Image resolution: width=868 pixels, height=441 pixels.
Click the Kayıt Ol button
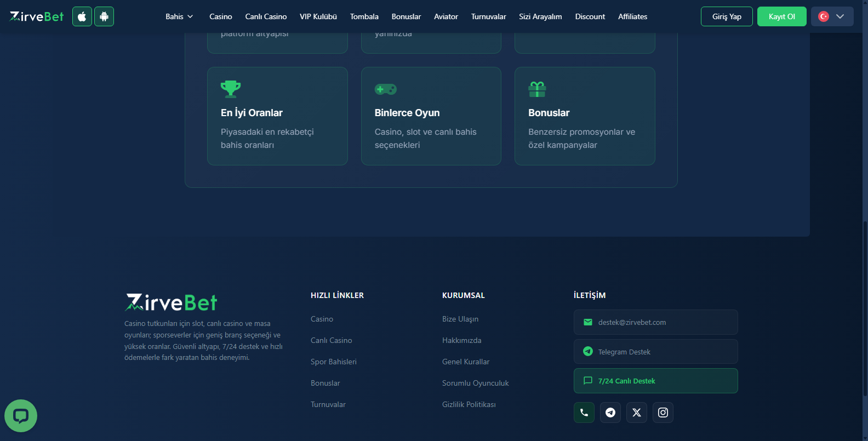pyautogui.click(x=782, y=16)
